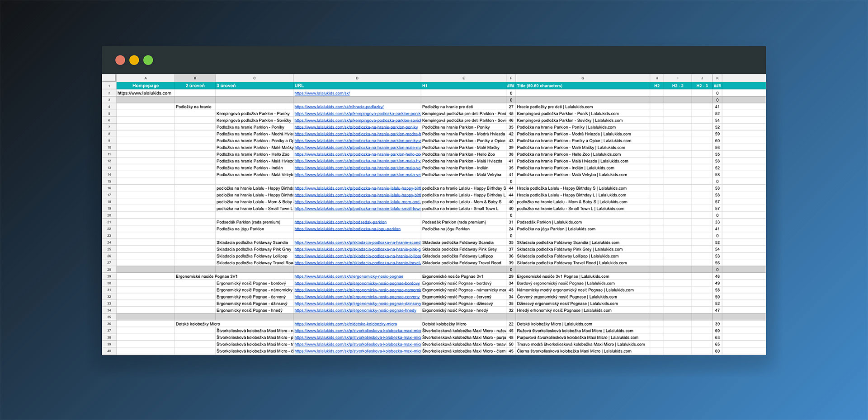Click the select-all corner above row 1

109,78
